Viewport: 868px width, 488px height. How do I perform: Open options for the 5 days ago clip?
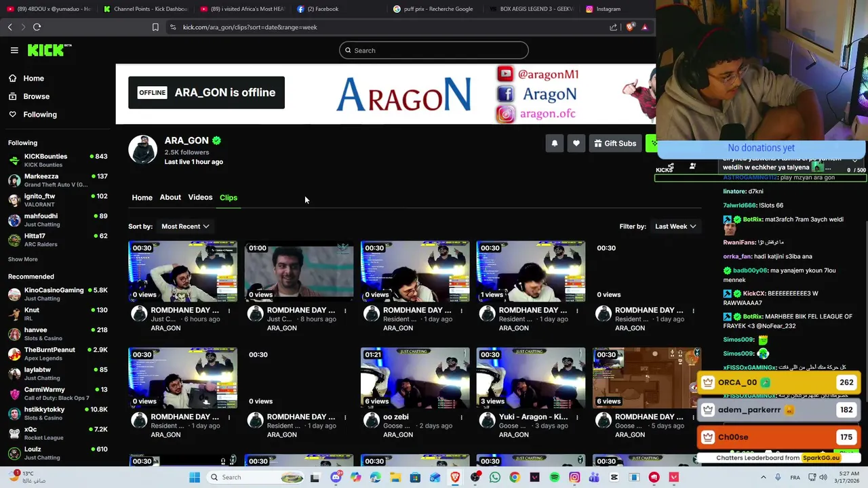click(x=693, y=418)
